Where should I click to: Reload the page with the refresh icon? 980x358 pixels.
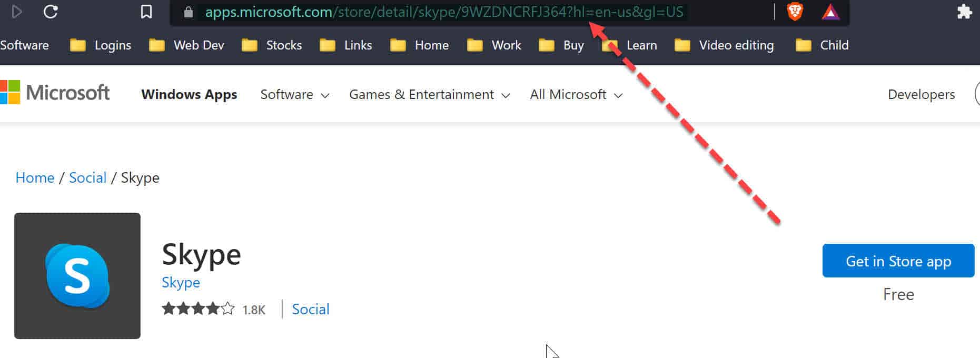pyautogui.click(x=51, y=12)
